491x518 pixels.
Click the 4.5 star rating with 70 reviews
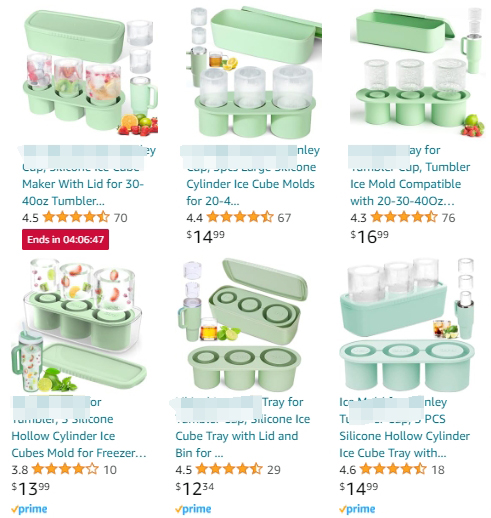tap(76, 217)
